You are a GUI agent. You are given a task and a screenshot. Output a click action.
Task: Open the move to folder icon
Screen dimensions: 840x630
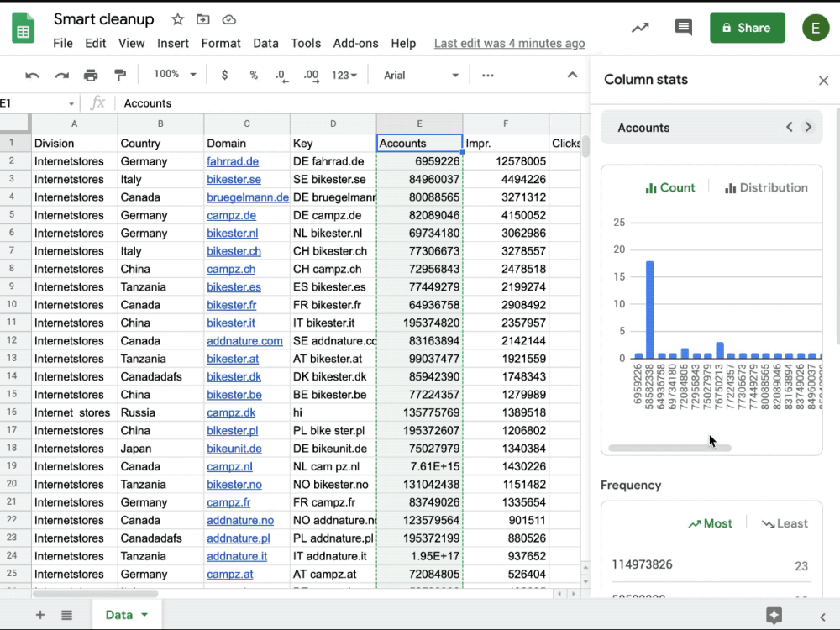[203, 20]
